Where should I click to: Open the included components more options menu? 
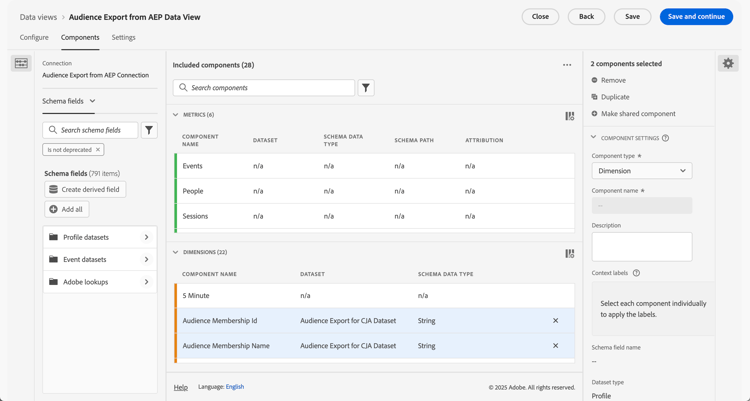pyautogui.click(x=567, y=65)
